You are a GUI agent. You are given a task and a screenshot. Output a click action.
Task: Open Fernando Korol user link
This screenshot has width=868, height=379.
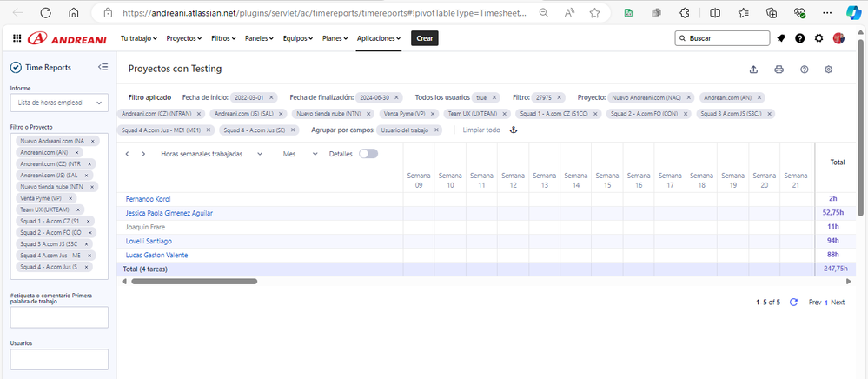click(148, 199)
